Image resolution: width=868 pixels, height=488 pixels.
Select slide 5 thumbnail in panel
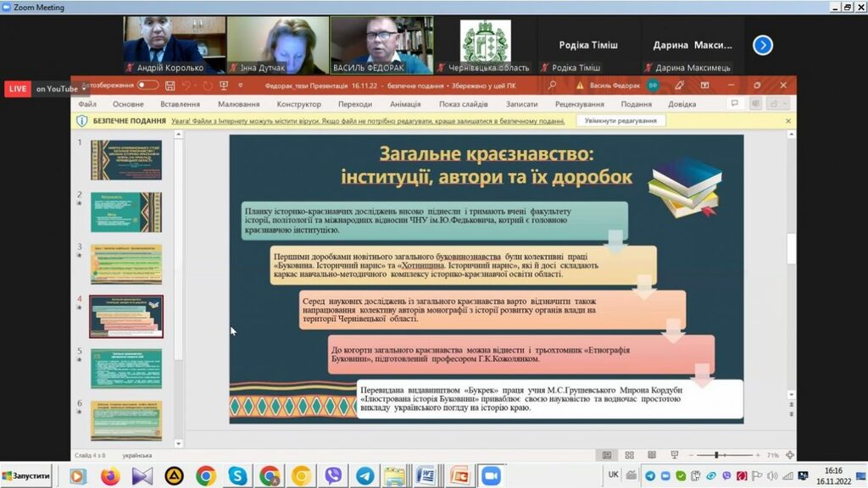tap(126, 366)
